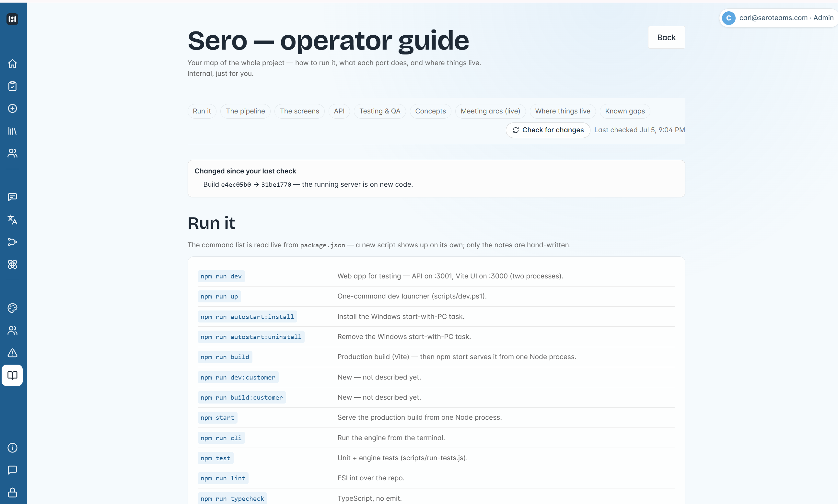
Task: Open the atom icon in sidebar
Action: click(12, 264)
